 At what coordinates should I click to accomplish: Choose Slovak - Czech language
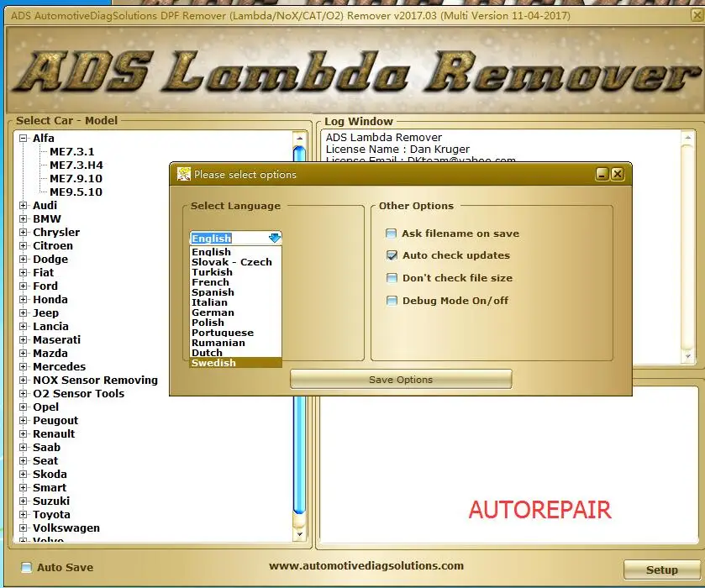point(235,262)
